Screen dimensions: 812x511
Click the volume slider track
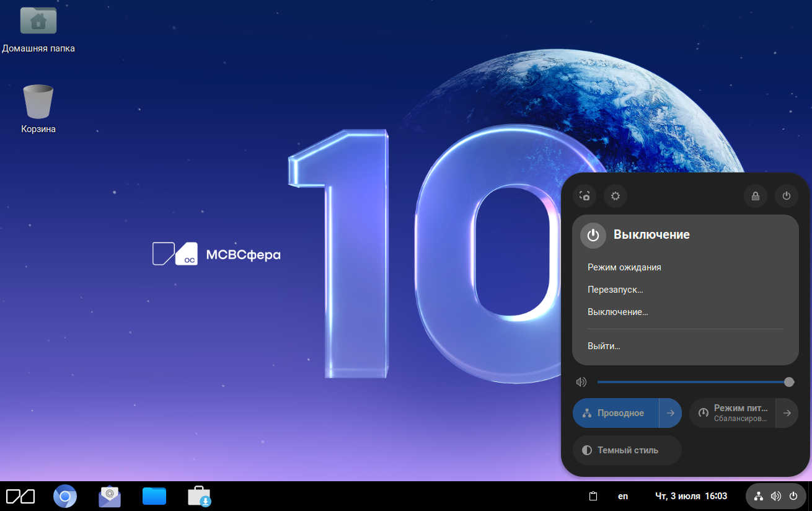[x=688, y=382]
